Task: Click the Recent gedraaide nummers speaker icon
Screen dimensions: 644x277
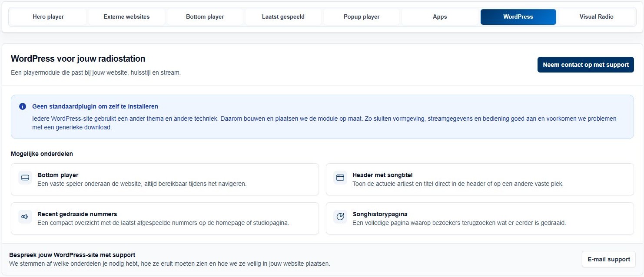Action: (x=25, y=217)
